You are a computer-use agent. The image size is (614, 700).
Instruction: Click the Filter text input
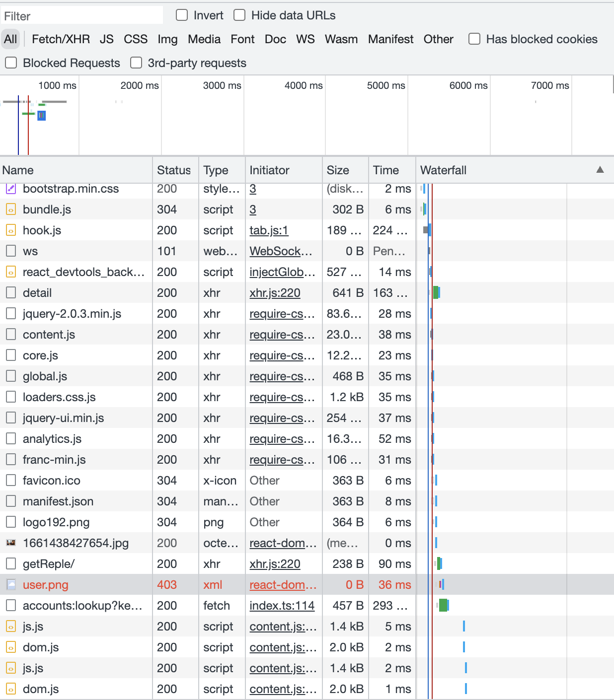click(x=82, y=16)
